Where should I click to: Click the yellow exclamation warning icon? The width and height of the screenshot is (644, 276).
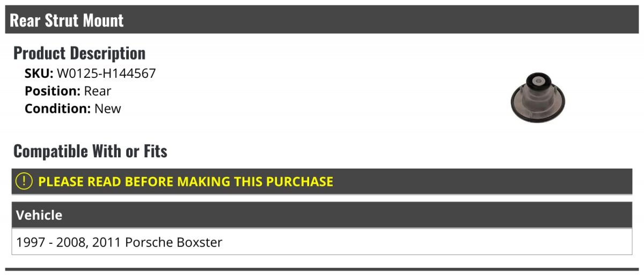point(24,181)
